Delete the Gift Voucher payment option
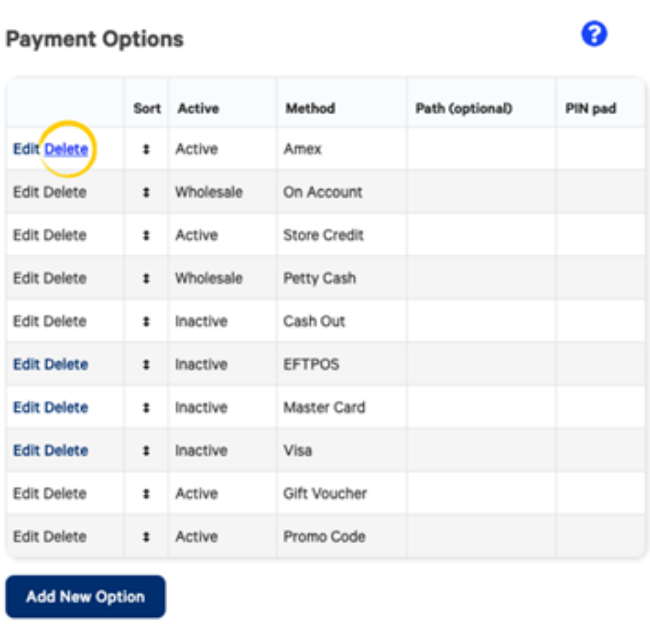 tap(66, 493)
